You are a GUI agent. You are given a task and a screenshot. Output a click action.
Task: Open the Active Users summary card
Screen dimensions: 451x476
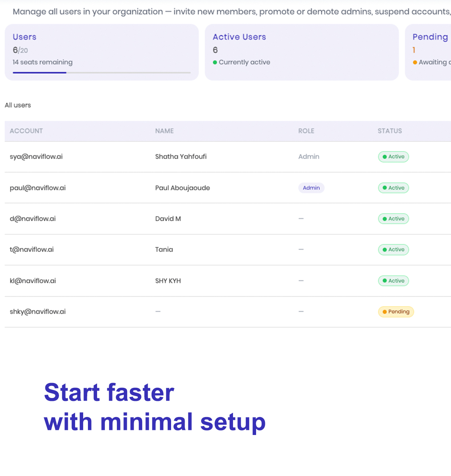pyautogui.click(x=302, y=52)
